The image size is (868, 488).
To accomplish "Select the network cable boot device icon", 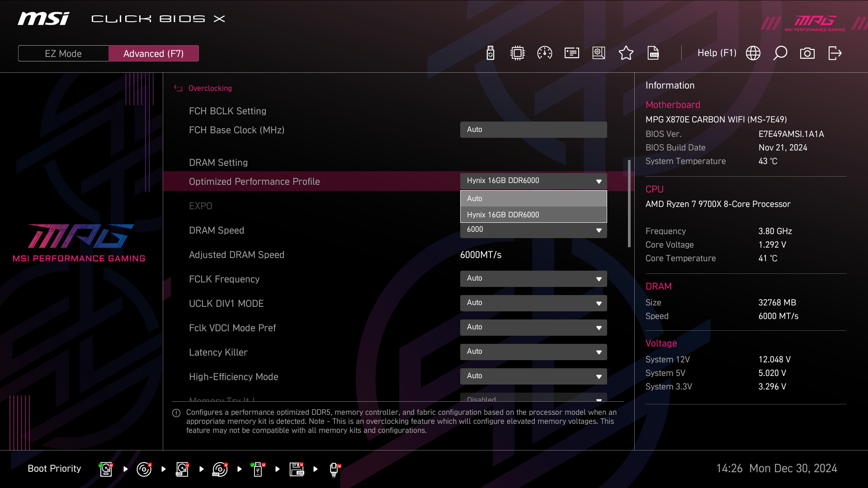I will [335, 469].
